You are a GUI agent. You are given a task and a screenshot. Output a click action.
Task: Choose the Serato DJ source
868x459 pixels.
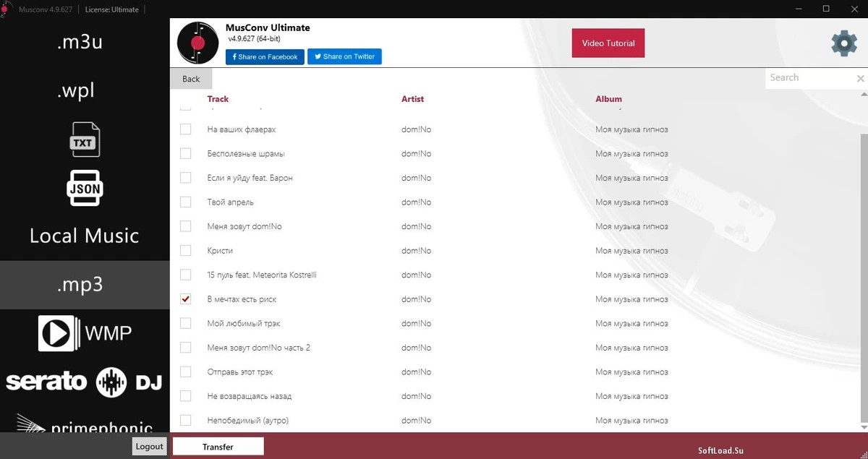(x=85, y=381)
